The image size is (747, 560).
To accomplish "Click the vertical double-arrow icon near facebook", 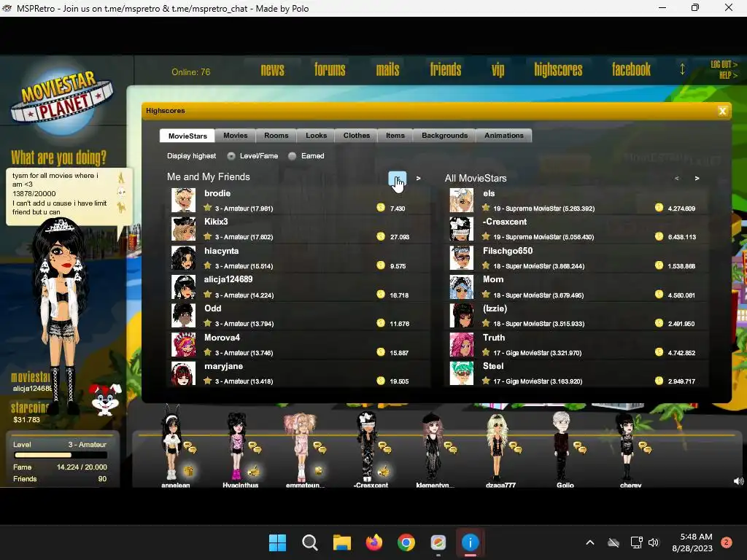I will [682, 69].
